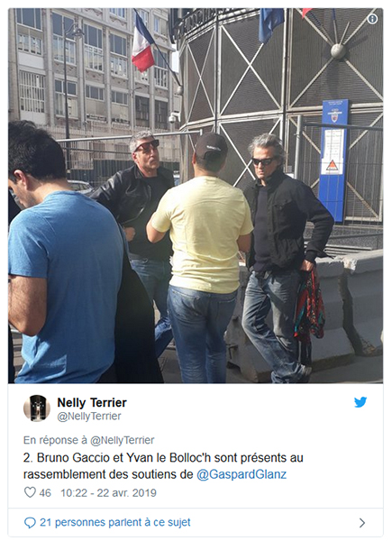Follow the @NellyTerrier link in the reply line
This screenshot has height=541, width=392.
click(x=122, y=440)
